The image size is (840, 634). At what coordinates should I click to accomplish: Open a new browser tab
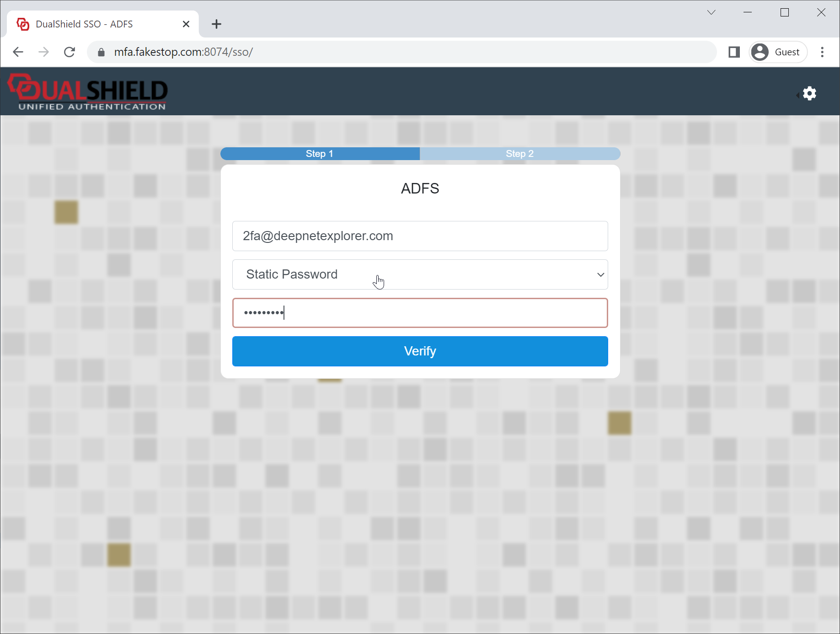click(x=216, y=24)
